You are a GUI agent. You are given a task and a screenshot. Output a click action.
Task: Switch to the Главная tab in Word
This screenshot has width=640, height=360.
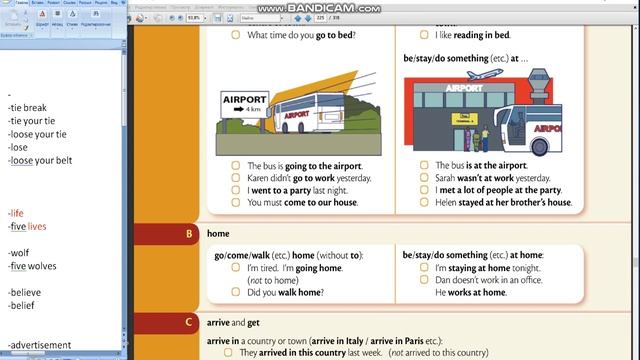(x=22, y=2)
